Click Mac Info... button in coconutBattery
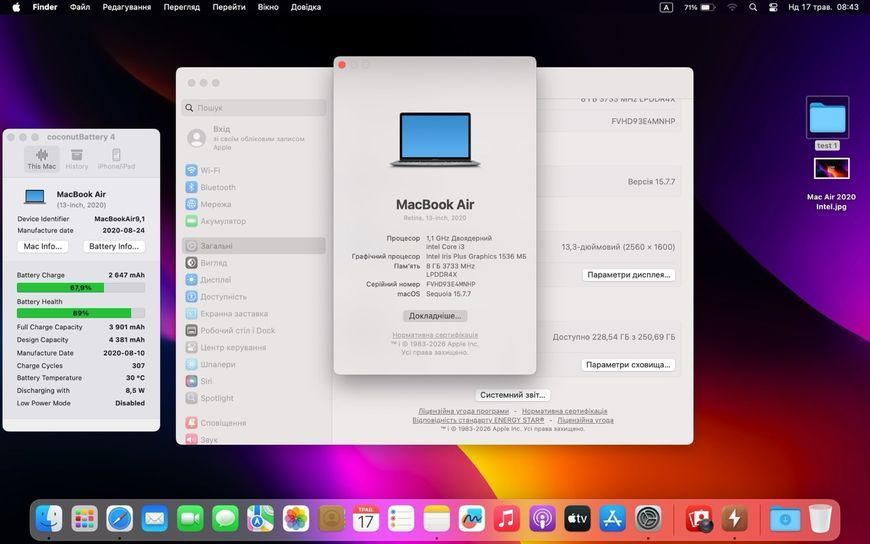Image resolution: width=870 pixels, height=544 pixels. coord(43,246)
